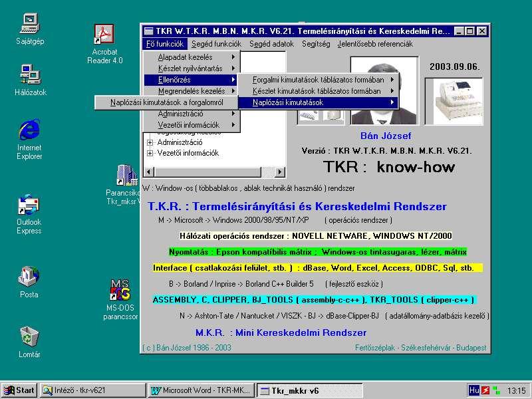
Task: Expand the Vezetői információk tree node
Action: [x=150, y=154]
